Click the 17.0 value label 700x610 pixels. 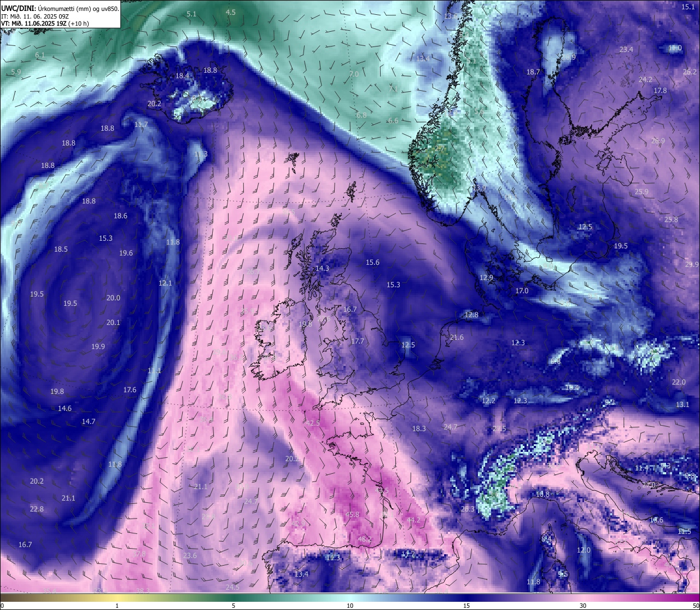(x=522, y=291)
